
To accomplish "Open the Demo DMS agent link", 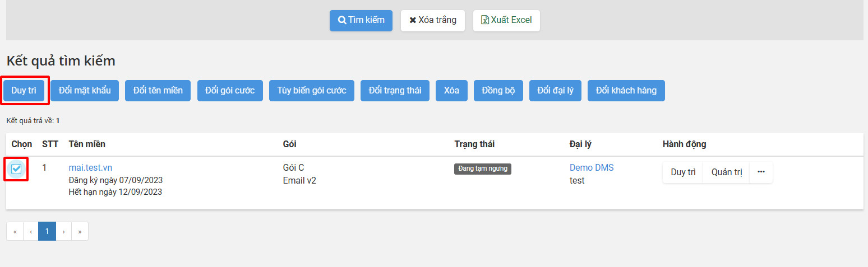I will click(x=592, y=167).
